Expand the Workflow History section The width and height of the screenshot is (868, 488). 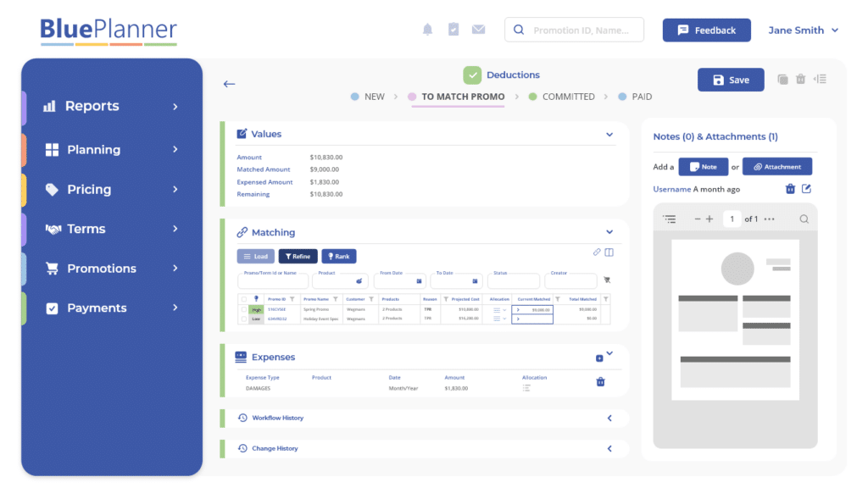tap(609, 418)
